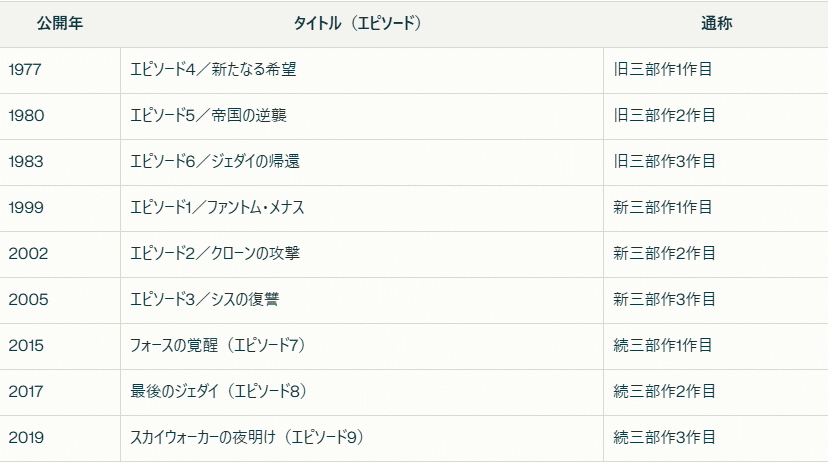Select the 1977 release year cell
The width and height of the screenshot is (828, 462).
26,70
